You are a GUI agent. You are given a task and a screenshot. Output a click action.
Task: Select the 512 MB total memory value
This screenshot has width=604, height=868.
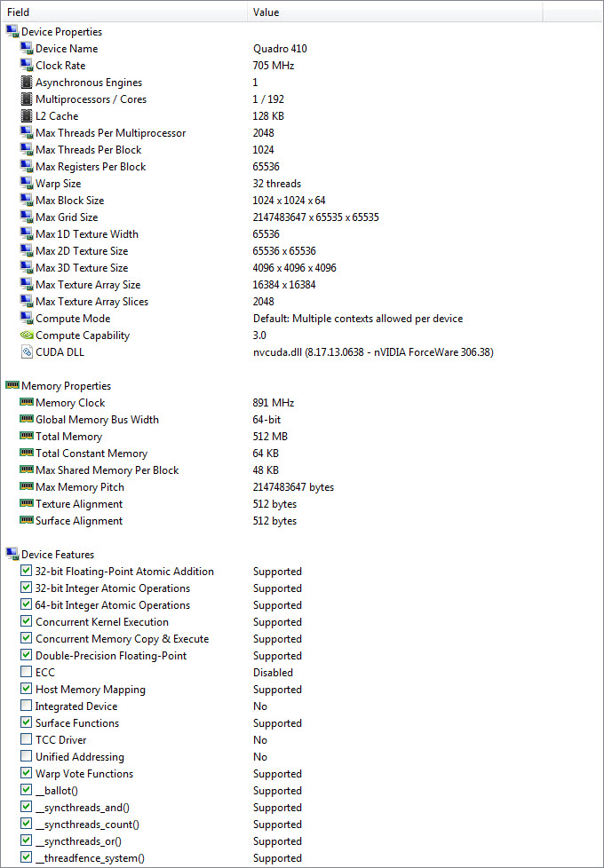tap(270, 436)
